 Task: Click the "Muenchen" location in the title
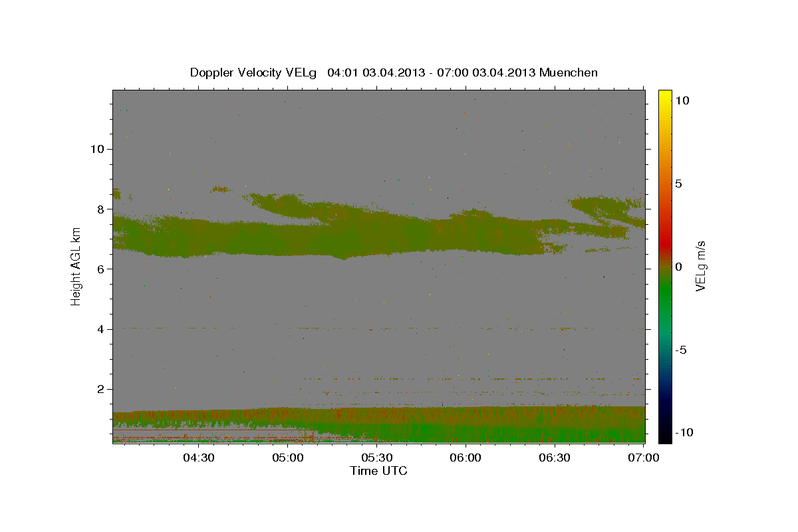pos(569,72)
